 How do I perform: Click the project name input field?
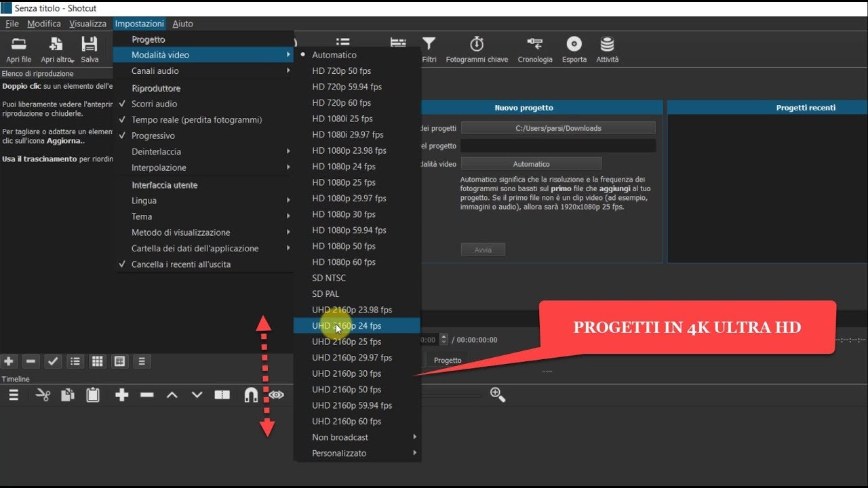tap(558, 146)
